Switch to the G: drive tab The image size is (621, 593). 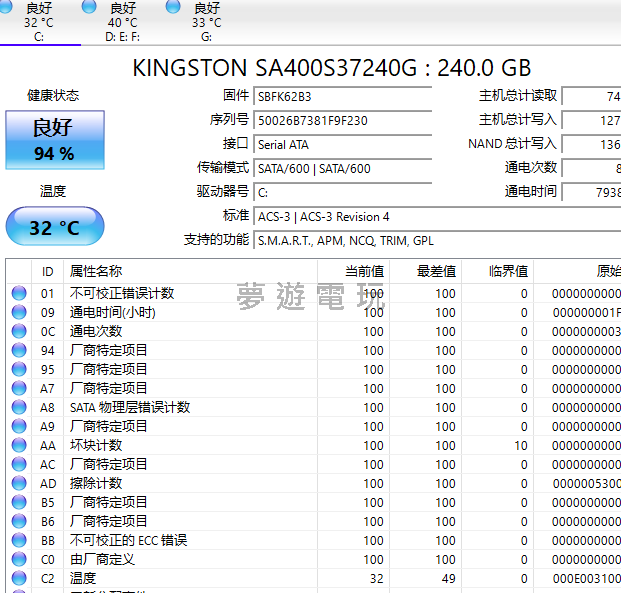206,22
